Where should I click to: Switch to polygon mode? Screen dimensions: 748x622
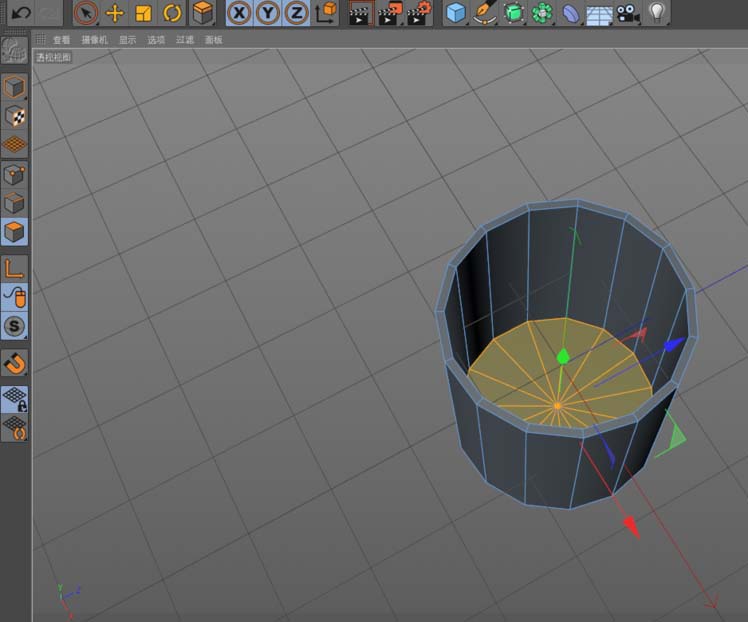pyautogui.click(x=15, y=232)
